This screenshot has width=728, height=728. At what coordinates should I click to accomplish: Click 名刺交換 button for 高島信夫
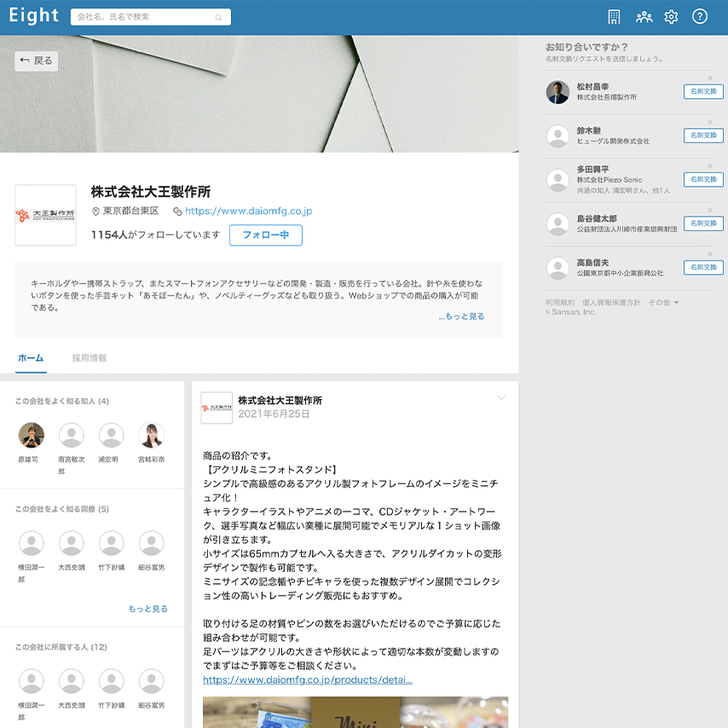(703, 268)
